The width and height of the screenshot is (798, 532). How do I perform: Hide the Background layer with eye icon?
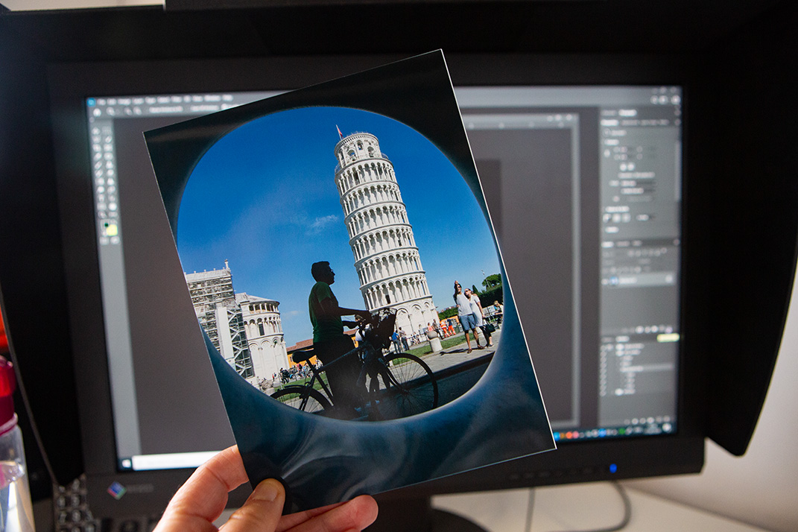coord(604,393)
